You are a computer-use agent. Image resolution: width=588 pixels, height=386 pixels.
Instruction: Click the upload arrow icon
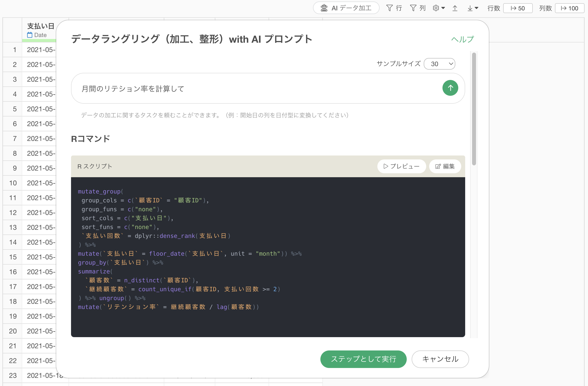(455, 8)
